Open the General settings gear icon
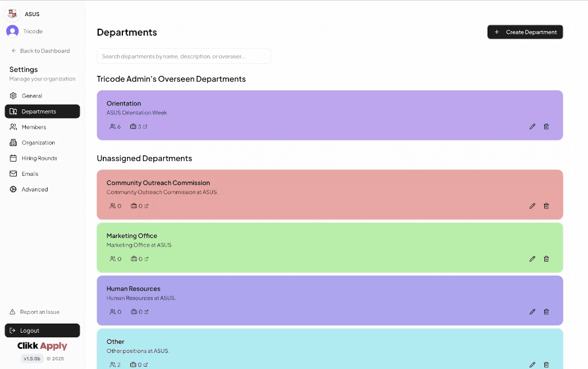Screen dimensions: 588x369 13,95
